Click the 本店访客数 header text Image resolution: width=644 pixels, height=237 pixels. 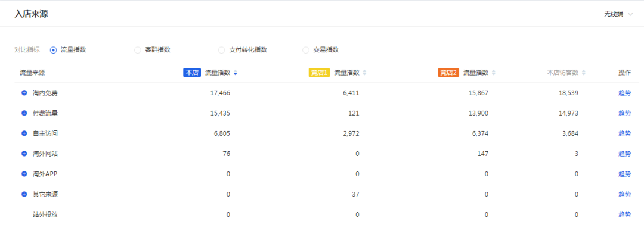(x=563, y=73)
